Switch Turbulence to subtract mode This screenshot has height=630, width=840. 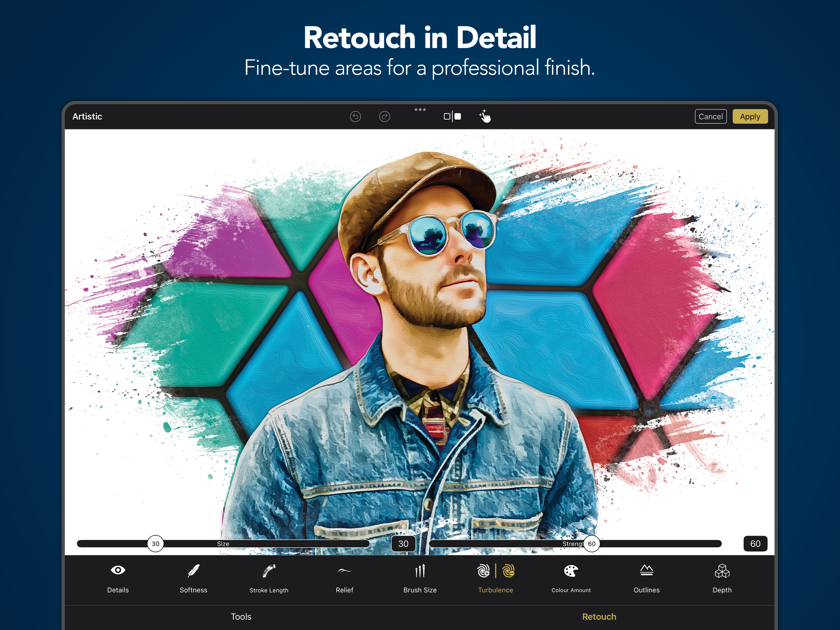[509, 571]
